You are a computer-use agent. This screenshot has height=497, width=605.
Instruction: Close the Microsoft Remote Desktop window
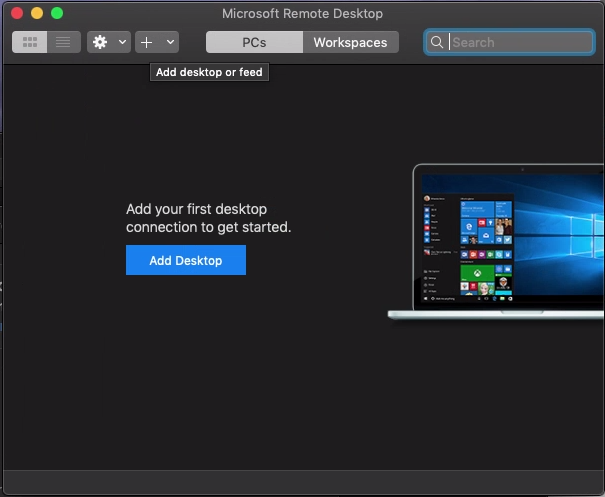click(17, 13)
